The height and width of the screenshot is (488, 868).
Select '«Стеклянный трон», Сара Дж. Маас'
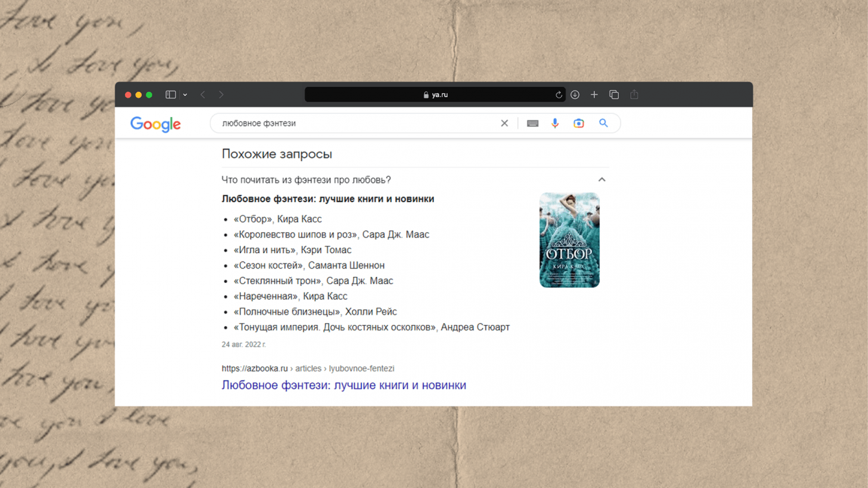313,281
